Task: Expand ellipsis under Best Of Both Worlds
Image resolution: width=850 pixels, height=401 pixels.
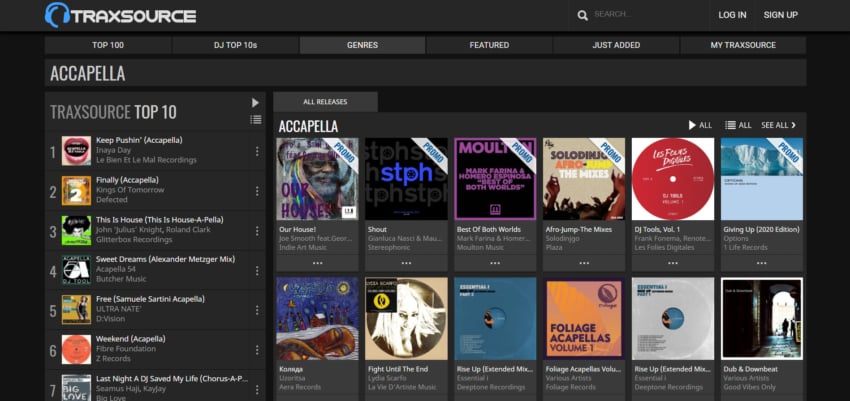Action: (x=495, y=263)
